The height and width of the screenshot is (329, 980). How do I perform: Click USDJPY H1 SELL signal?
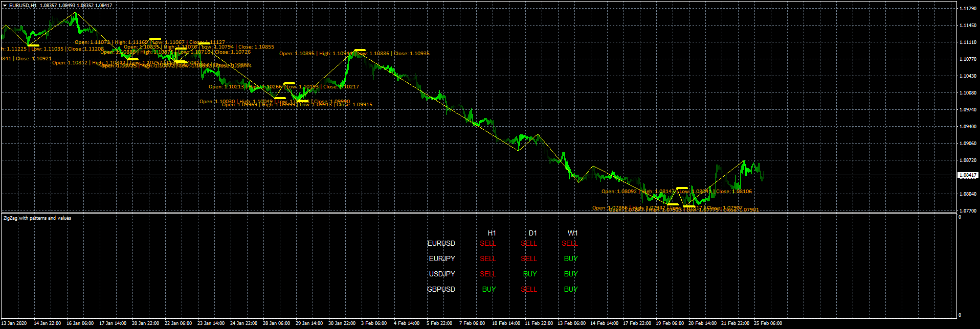pyautogui.click(x=488, y=274)
